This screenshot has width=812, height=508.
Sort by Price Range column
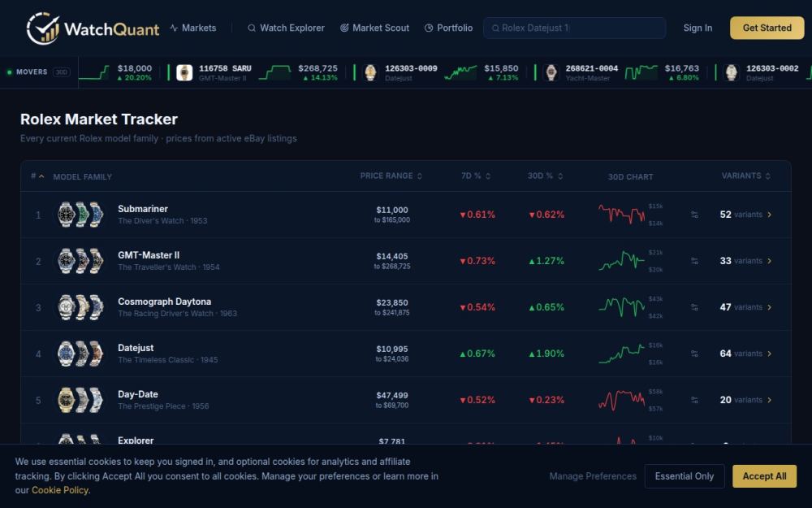click(391, 176)
